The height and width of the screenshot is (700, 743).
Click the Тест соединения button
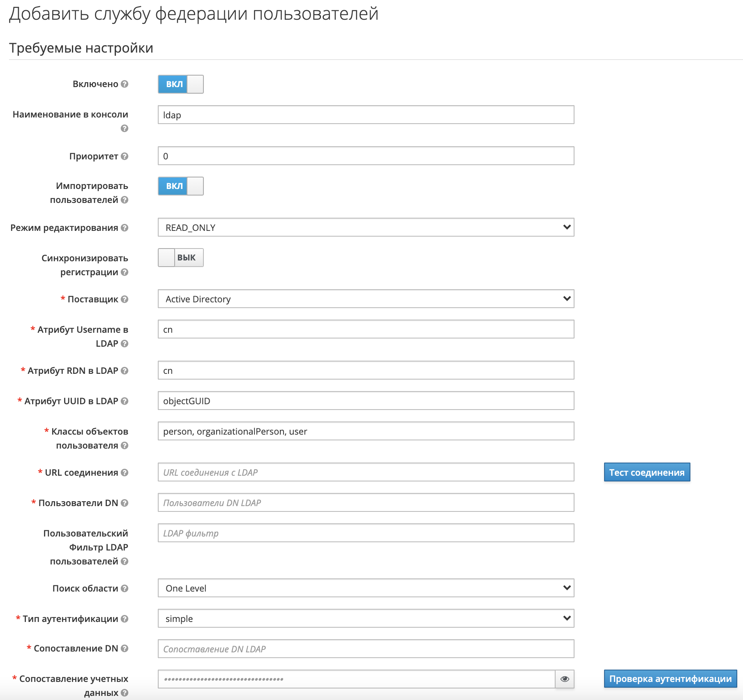(647, 472)
